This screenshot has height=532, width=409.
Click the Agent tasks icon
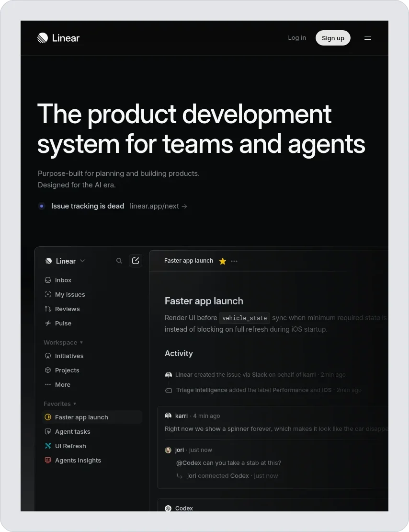(x=48, y=431)
